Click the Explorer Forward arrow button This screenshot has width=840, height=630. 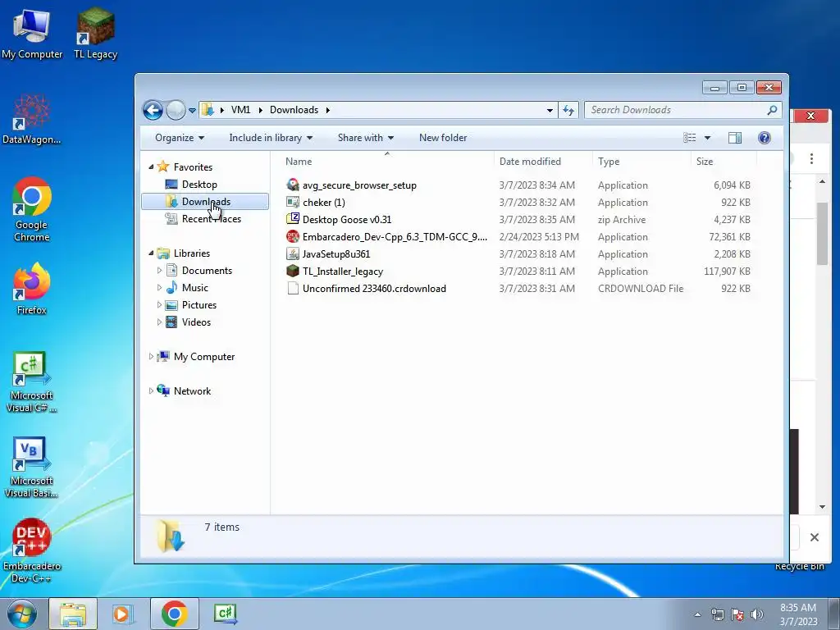(176, 111)
